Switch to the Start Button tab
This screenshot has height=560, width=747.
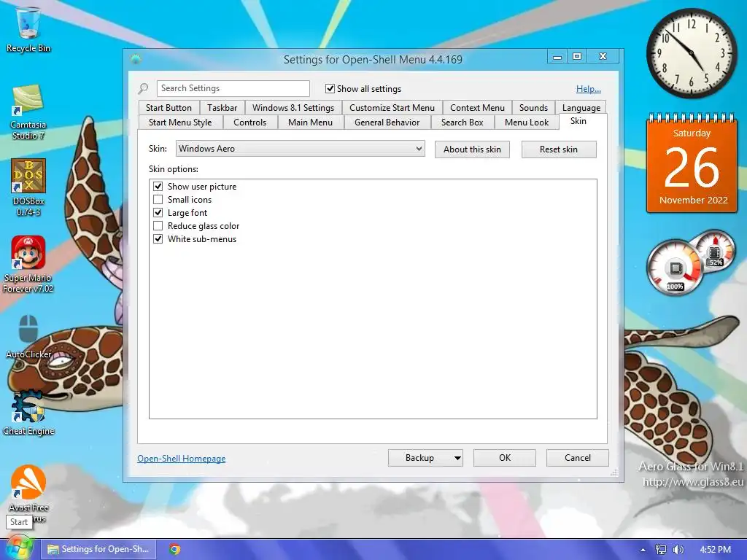[x=169, y=108]
